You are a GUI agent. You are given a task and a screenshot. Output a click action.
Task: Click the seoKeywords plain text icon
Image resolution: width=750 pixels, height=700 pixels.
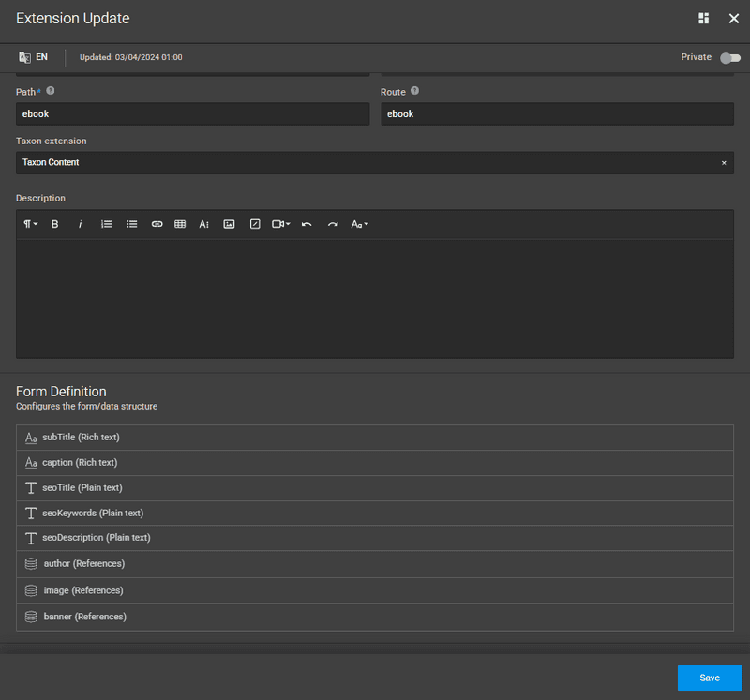click(x=31, y=514)
